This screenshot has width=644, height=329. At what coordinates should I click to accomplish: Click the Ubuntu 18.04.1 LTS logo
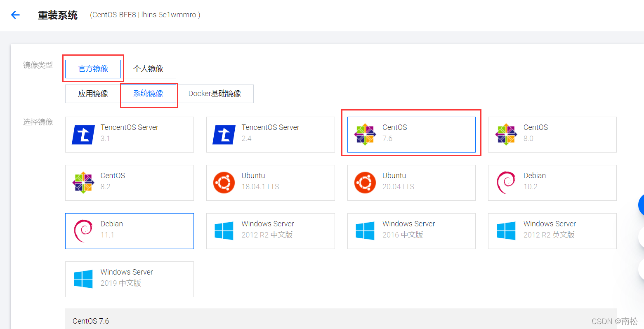tap(224, 183)
